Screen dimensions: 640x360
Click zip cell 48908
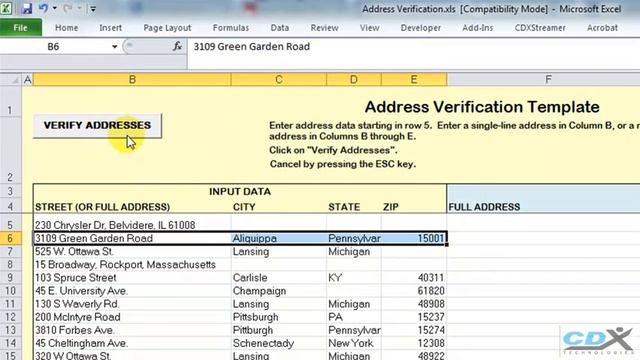(x=414, y=304)
